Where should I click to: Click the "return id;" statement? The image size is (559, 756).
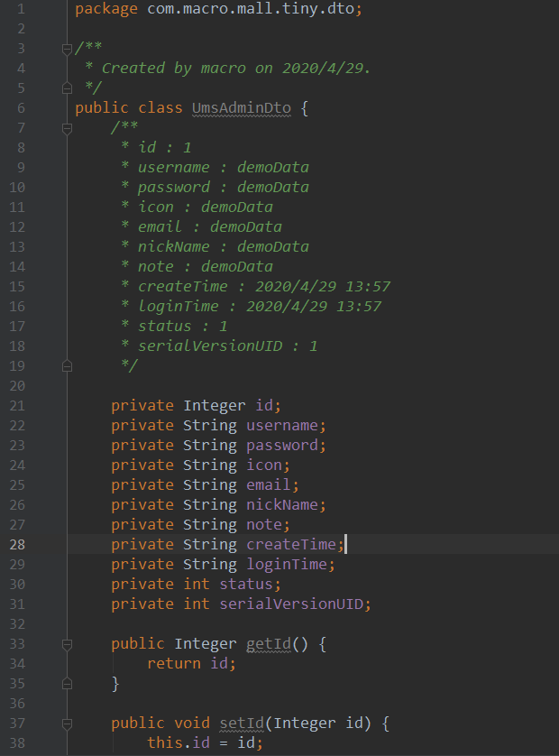tap(192, 664)
